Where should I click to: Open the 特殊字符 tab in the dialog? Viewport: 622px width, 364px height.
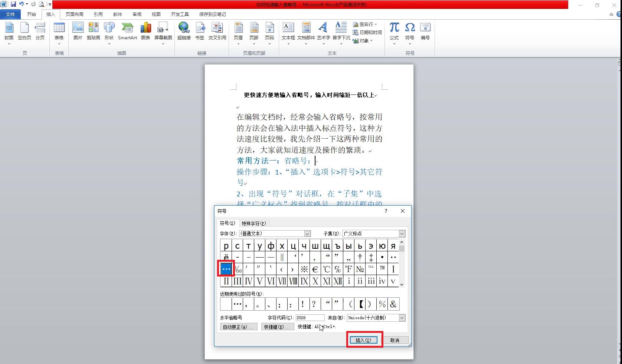[x=254, y=223]
